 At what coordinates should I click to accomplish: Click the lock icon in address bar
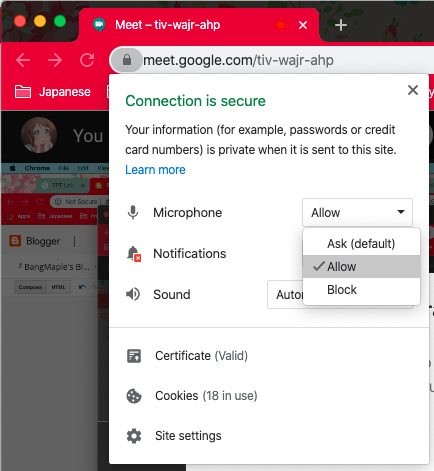click(x=127, y=60)
